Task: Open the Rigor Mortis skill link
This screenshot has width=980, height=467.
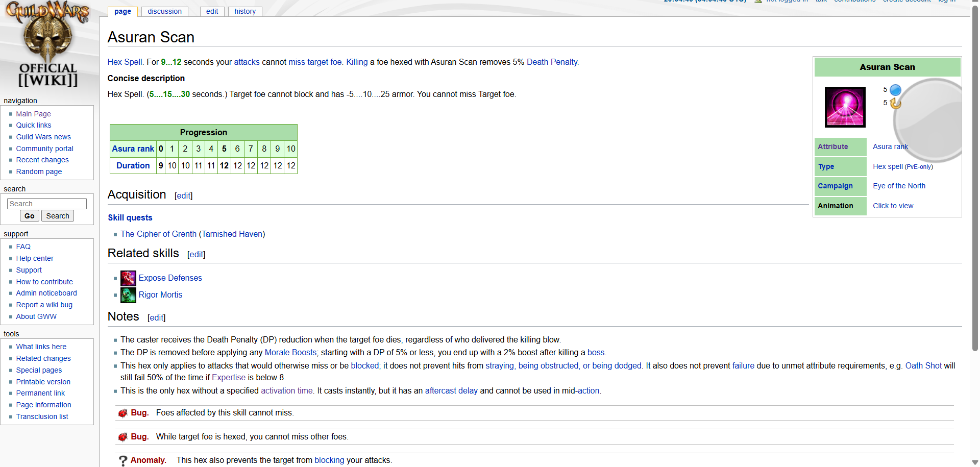Action: point(160,294)
